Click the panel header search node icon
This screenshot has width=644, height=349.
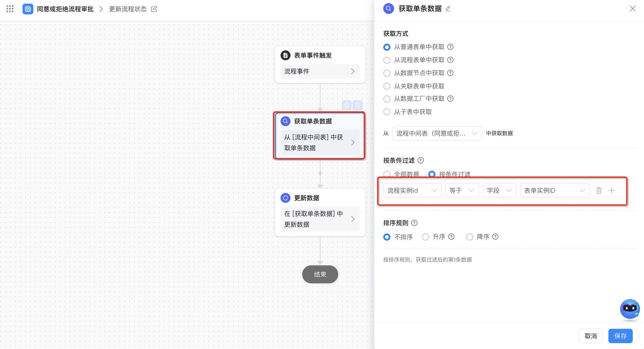click(x=388, y=9)
